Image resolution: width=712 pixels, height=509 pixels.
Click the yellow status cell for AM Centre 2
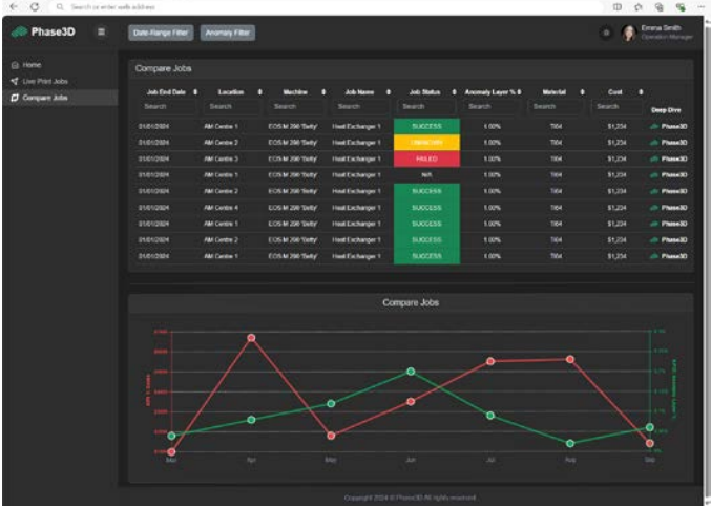[x=427, y=143]
